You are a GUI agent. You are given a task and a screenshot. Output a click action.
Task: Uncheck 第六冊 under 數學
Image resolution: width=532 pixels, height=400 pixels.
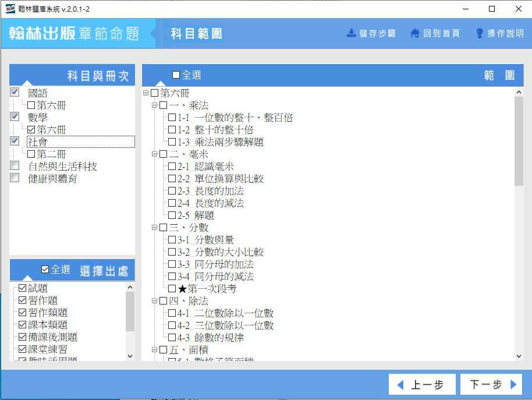[31, 130]
